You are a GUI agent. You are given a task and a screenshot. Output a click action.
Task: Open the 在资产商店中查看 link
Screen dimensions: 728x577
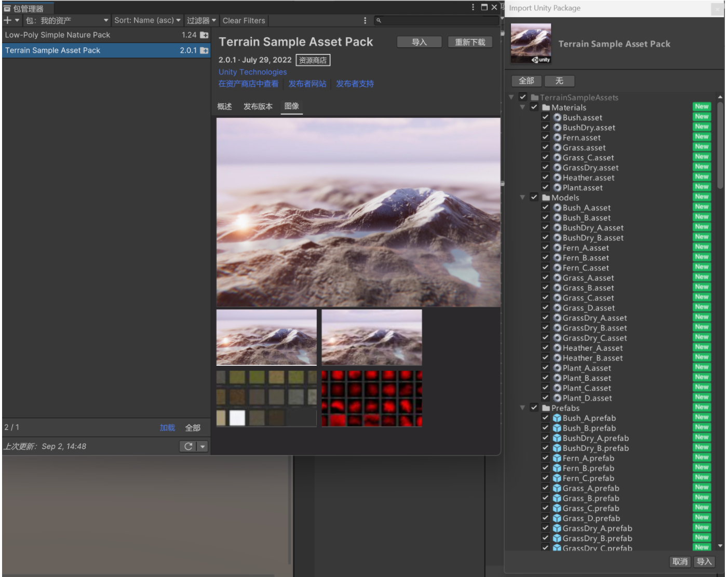click(248, 84)
